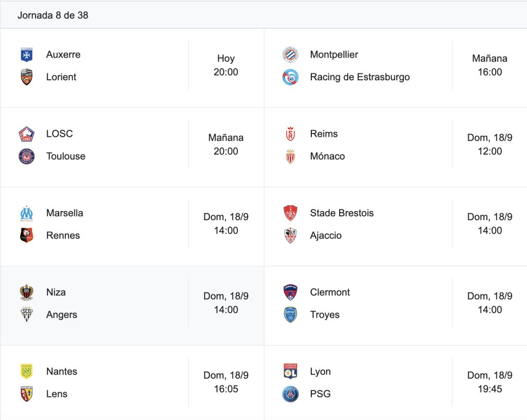
Task: Select the Jornada 8 de 38 header
Action: click(x=53, y=15)
